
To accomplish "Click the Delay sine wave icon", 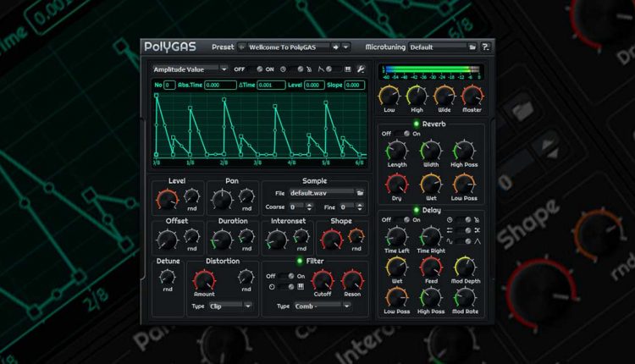I will 450,241.
